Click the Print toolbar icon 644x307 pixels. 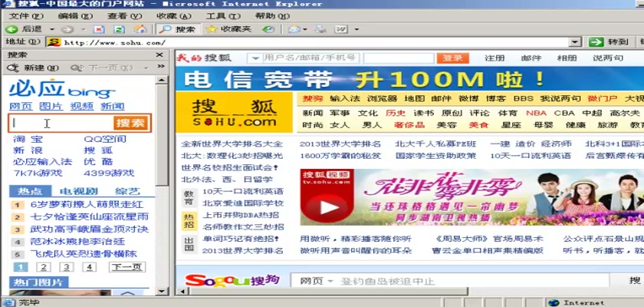click(320, 29)
